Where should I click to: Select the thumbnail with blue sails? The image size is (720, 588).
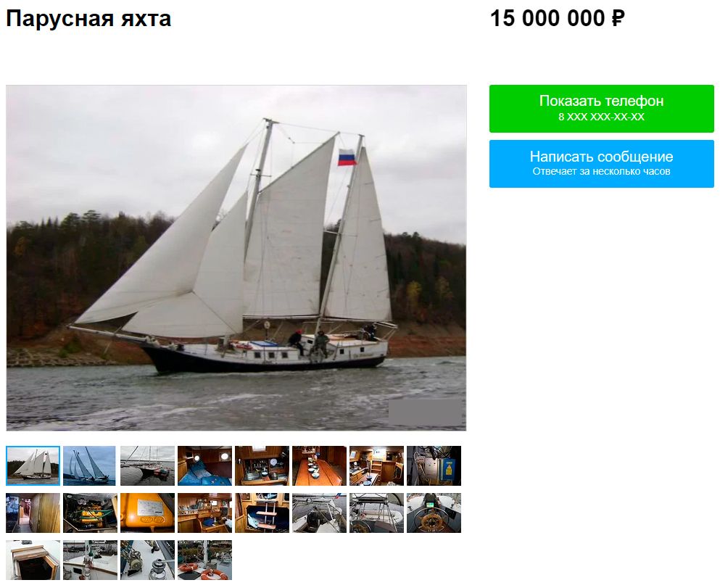pyautogui.click(x=90, y=465)
